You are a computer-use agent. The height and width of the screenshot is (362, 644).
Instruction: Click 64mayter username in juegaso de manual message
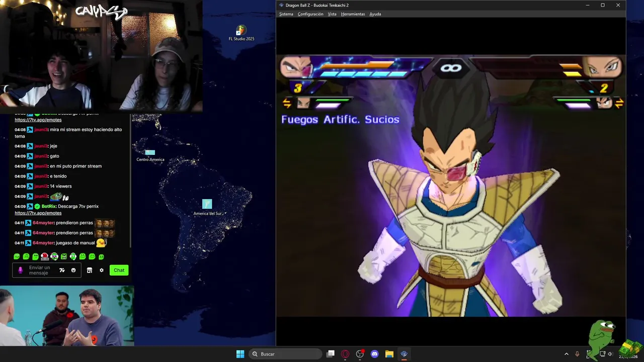43,243
